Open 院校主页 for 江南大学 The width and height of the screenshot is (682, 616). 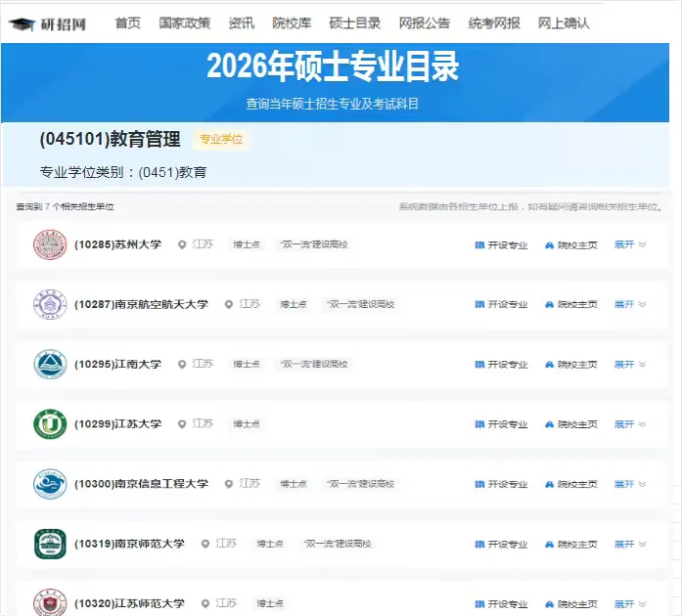[571, 365]
